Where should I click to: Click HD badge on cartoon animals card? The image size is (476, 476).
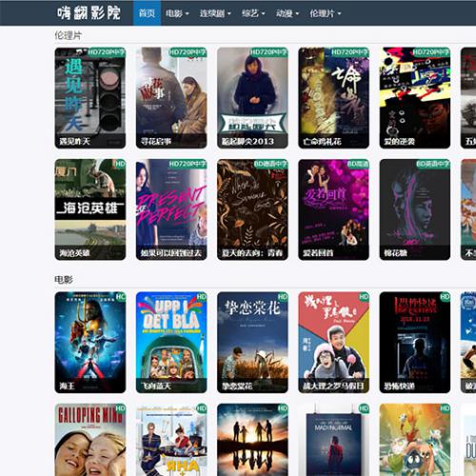pyautogui.click(x=446, y=408)
